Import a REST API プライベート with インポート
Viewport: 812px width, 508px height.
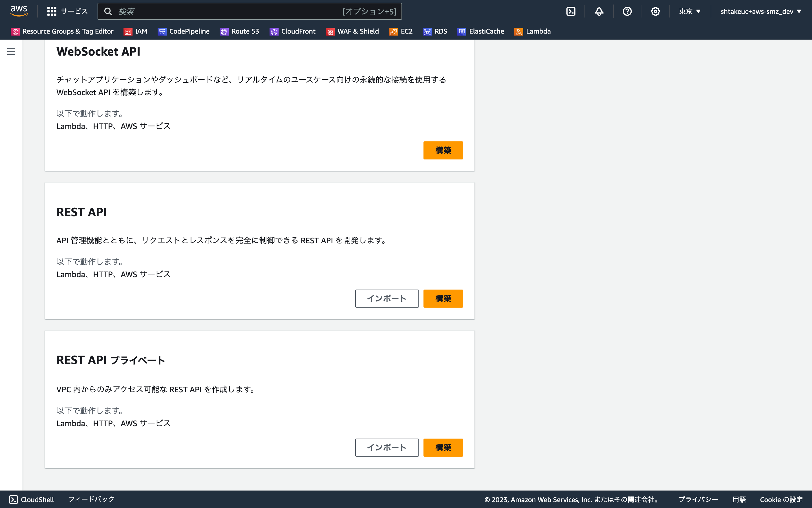pyautogui.click(x=387, y=448)
